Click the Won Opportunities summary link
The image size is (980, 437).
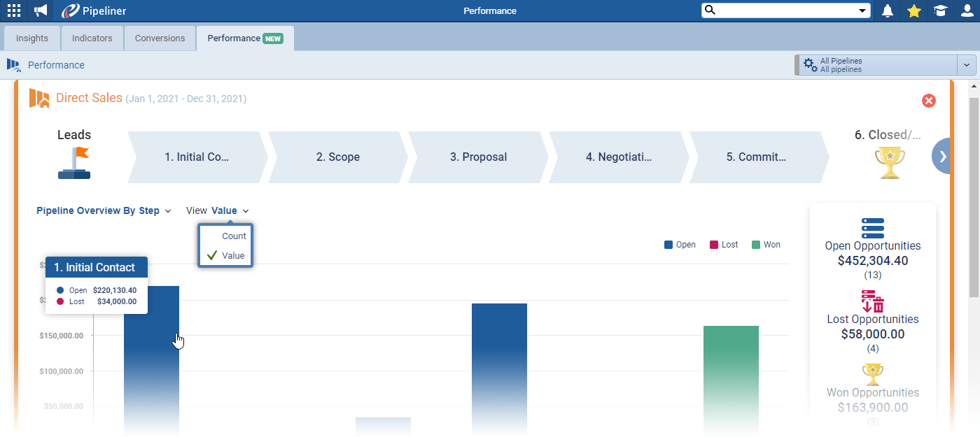coord(872,392)
